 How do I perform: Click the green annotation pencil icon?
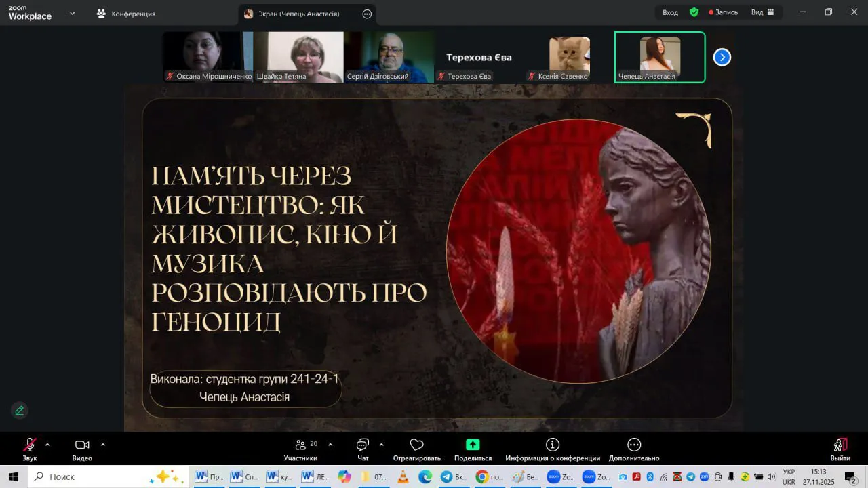pyautogui.click(x=20, y=410)
